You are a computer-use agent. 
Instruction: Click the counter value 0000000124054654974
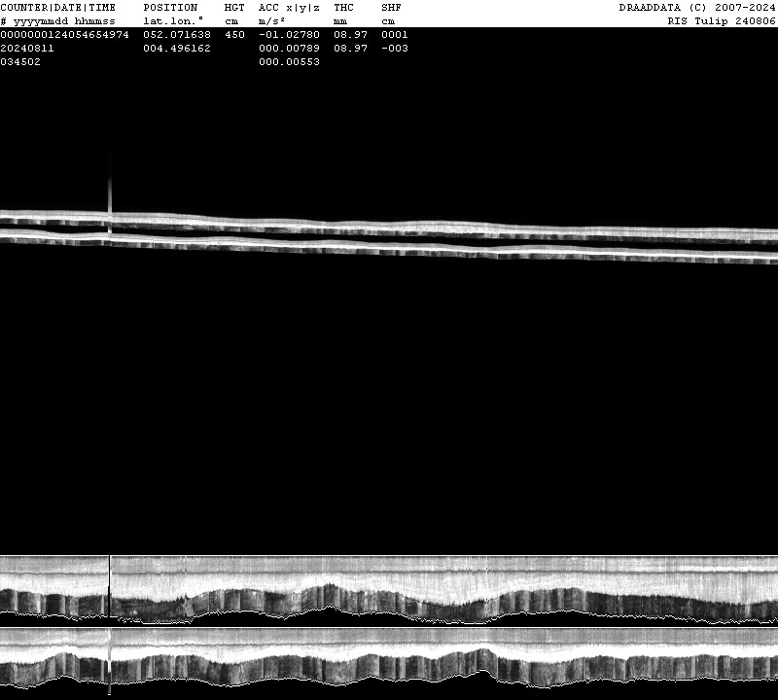pos(64,34)
